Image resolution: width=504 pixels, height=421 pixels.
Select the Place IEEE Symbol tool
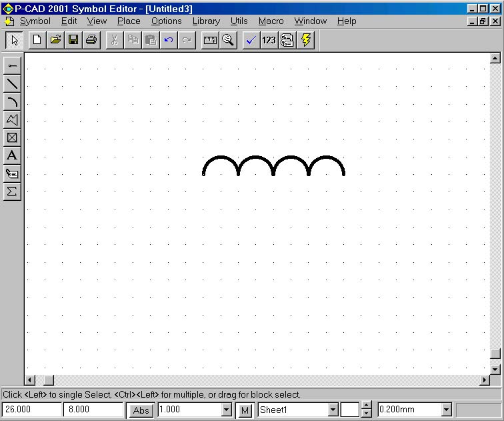(12, 191)
